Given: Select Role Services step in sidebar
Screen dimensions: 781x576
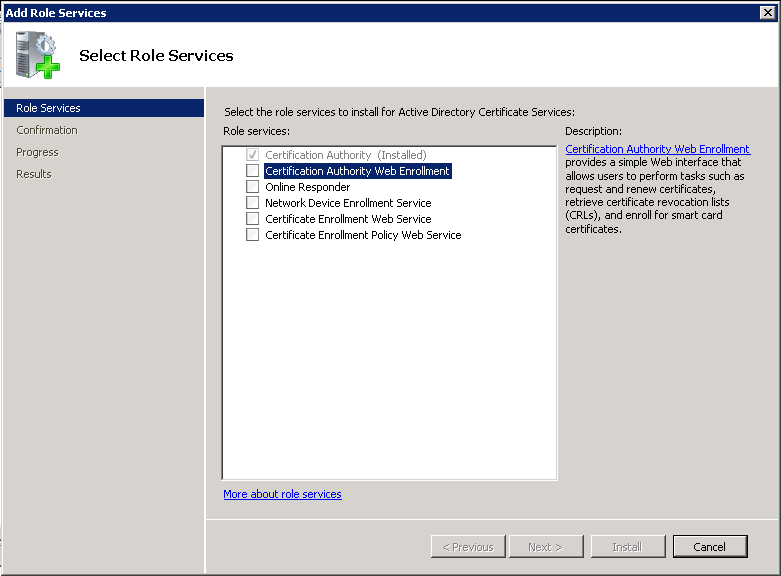Looking at the screenshot, I should [48, 108].
